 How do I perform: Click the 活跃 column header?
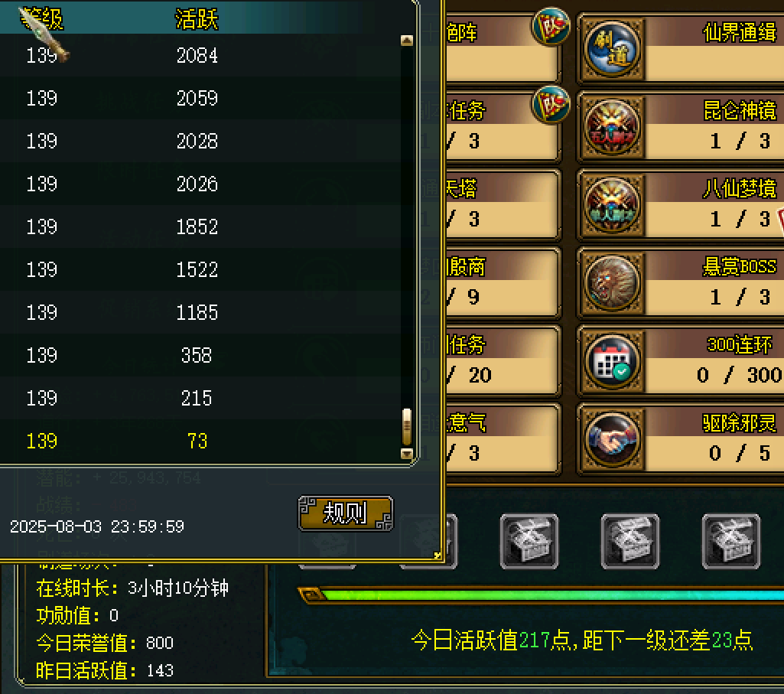point(197,20)
